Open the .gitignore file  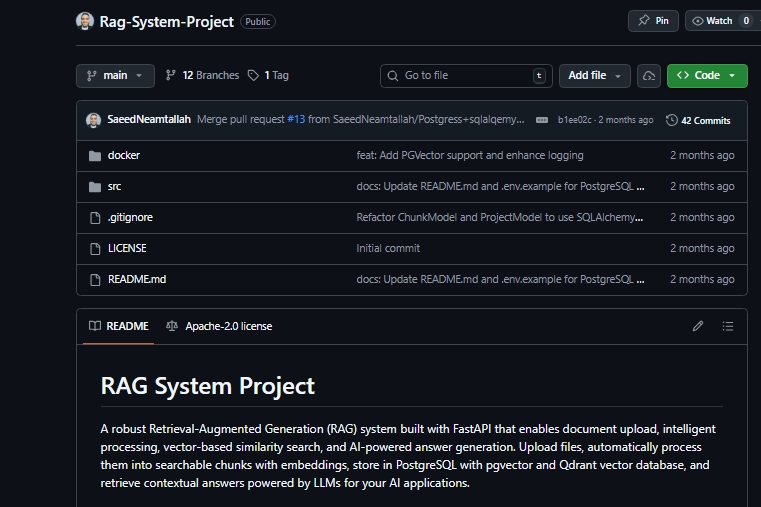130,217
